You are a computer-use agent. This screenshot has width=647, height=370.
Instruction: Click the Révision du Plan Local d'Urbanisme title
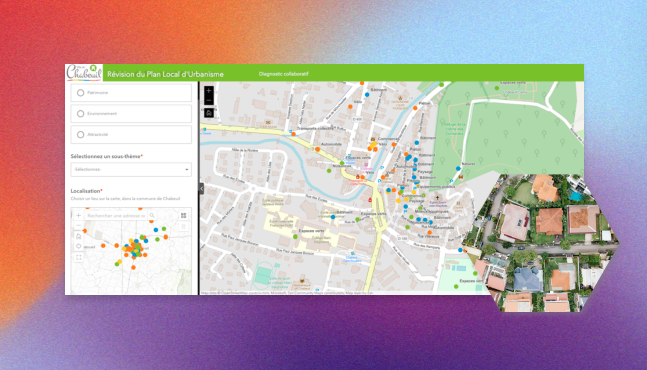165,74
